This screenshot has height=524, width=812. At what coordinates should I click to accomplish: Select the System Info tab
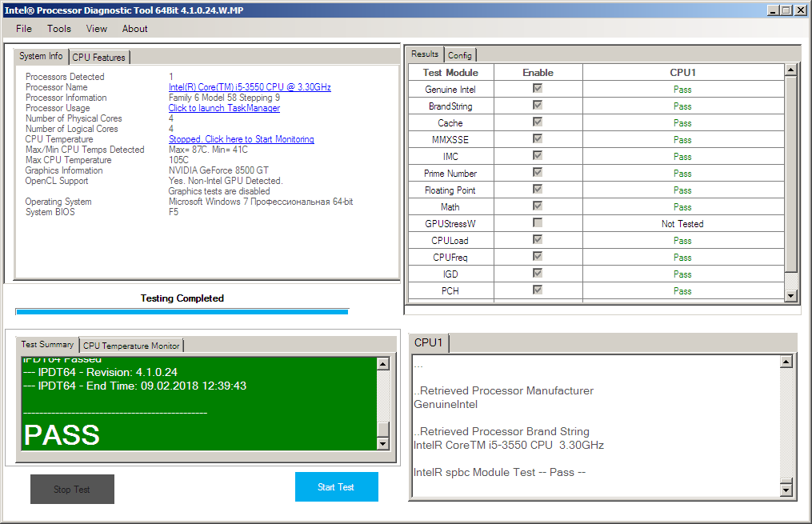41,56
